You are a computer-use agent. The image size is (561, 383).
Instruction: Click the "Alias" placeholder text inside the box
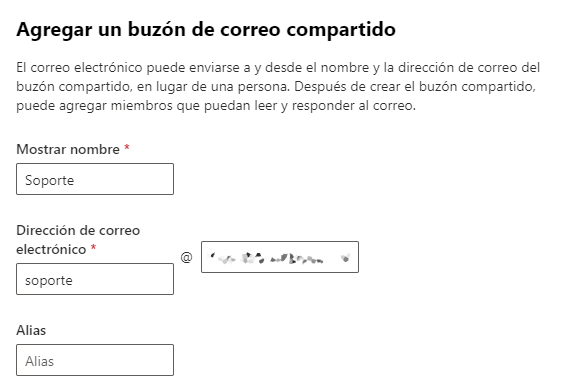[39, 362]
